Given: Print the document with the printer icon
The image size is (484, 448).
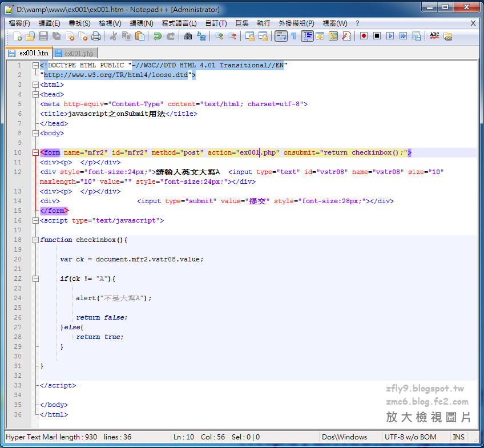Looking at the screenshot, I should [x=96, y=36].
